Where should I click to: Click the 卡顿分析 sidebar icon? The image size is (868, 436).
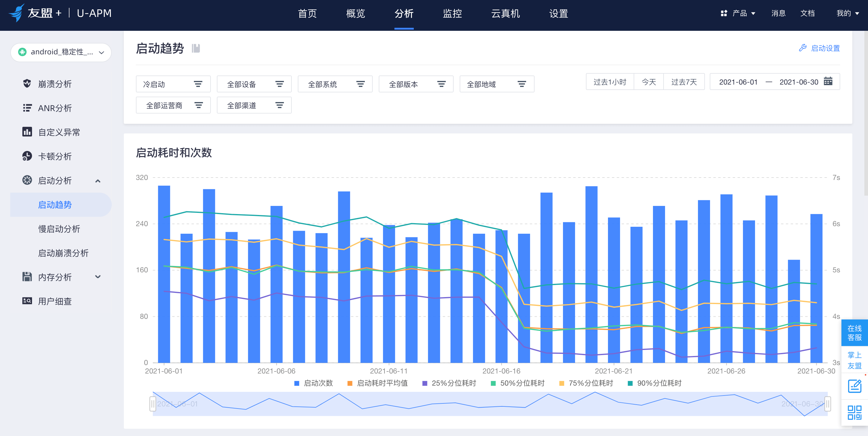pos(27,156)
